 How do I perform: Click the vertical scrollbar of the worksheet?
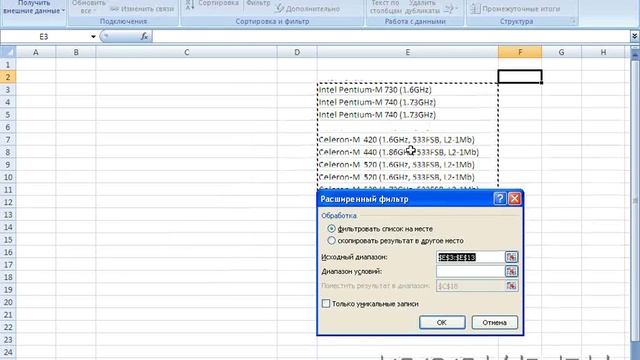(635, 200)
